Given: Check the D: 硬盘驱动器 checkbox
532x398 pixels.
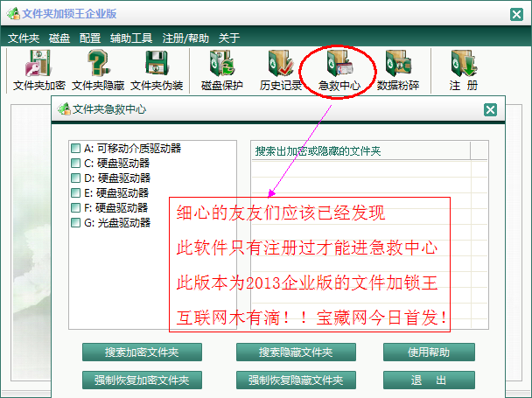Looking at the screenshot, I should (x=75, y=178).
